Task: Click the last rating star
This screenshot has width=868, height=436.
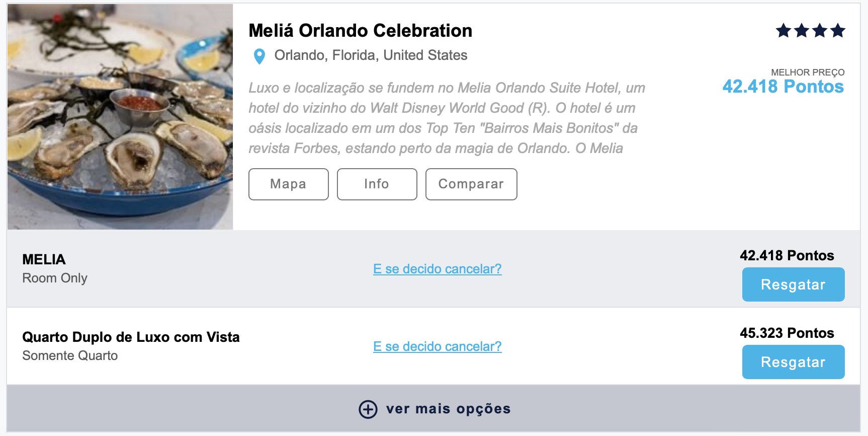Action: click(x=838, y=31)
